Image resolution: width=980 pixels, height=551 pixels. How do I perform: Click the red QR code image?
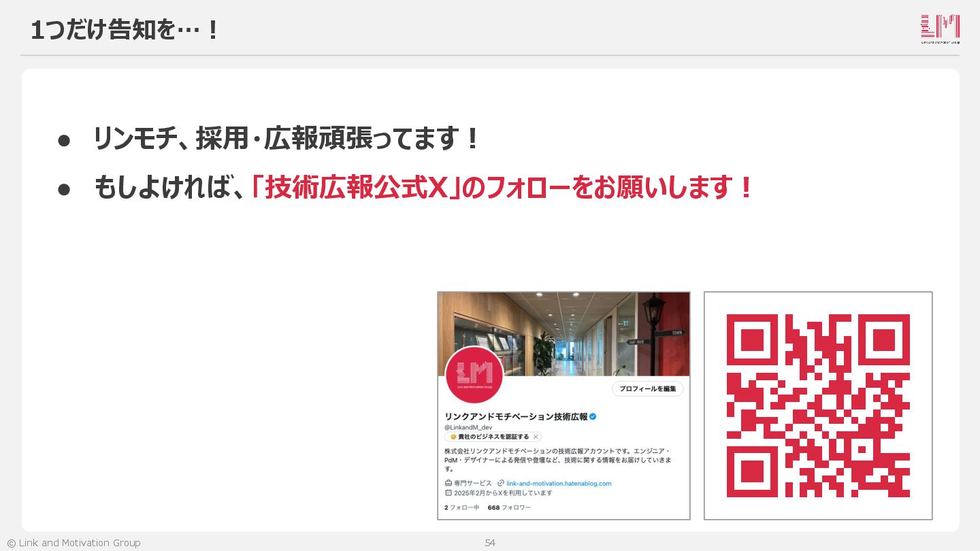point(818,405)
